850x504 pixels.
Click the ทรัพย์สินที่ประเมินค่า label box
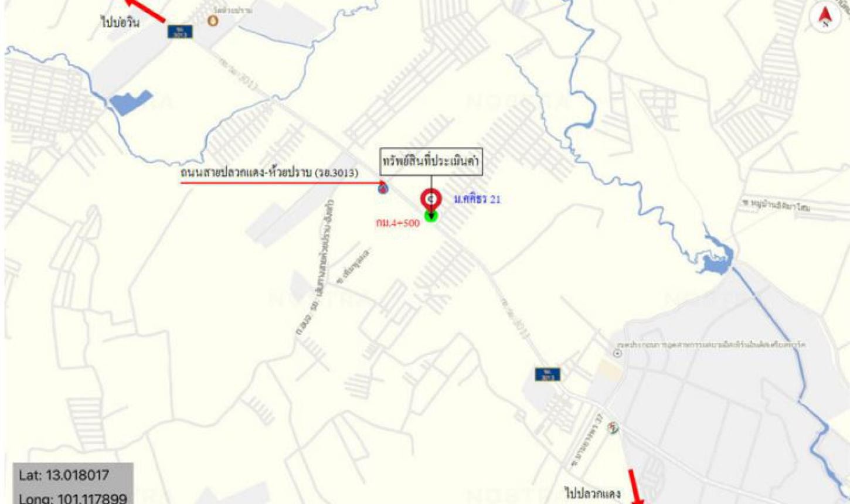(x=431, y=162)
